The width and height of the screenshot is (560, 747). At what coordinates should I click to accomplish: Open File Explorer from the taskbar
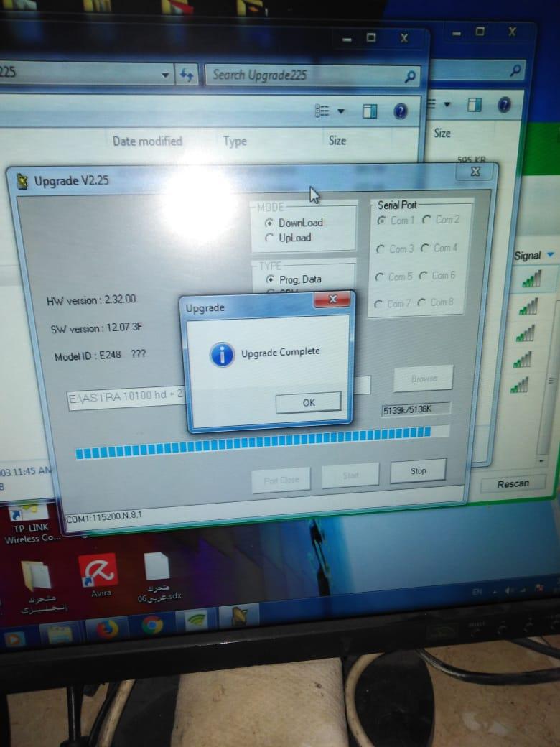click(60, 634)
